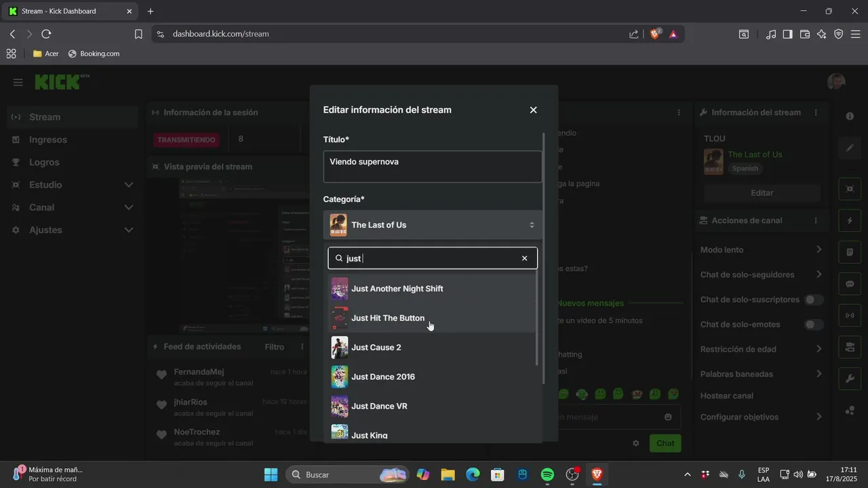
Task: Open the hamburger menu beside the Kick logo
Action: coord(18,82)
